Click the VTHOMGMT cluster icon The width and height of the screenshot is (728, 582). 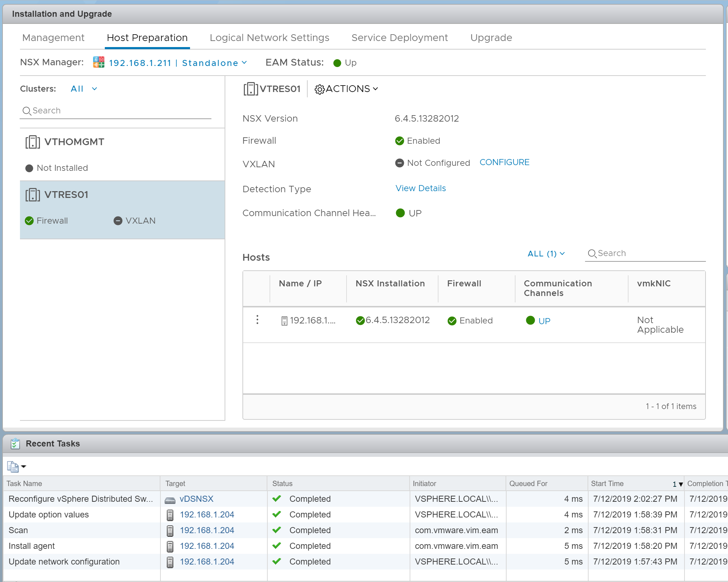click(x=32, y=142)
